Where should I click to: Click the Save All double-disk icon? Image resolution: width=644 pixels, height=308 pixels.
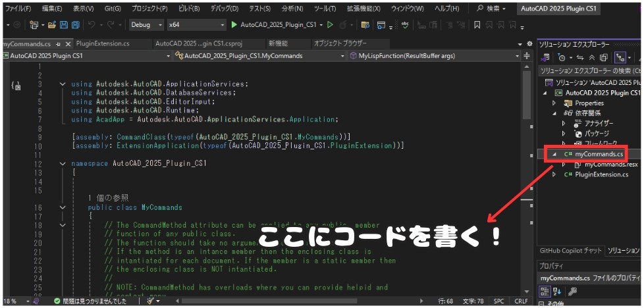[75, 25]
